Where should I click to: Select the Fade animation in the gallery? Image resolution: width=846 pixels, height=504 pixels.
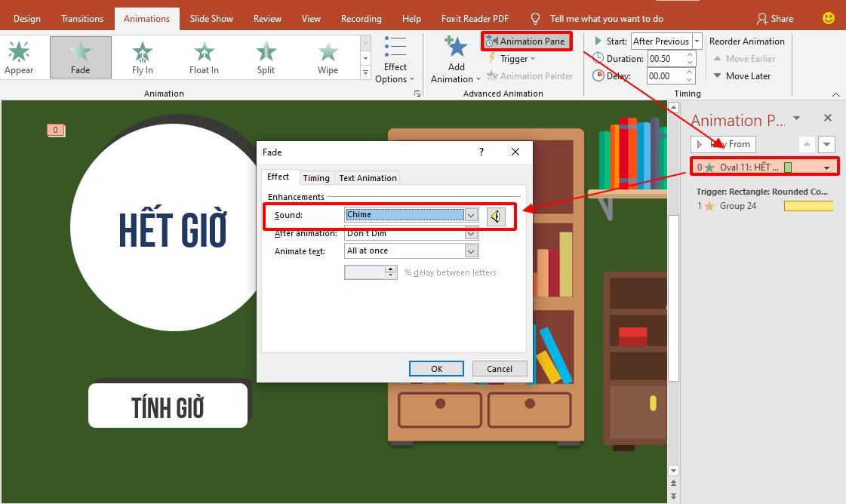click(x=80, y=57)
